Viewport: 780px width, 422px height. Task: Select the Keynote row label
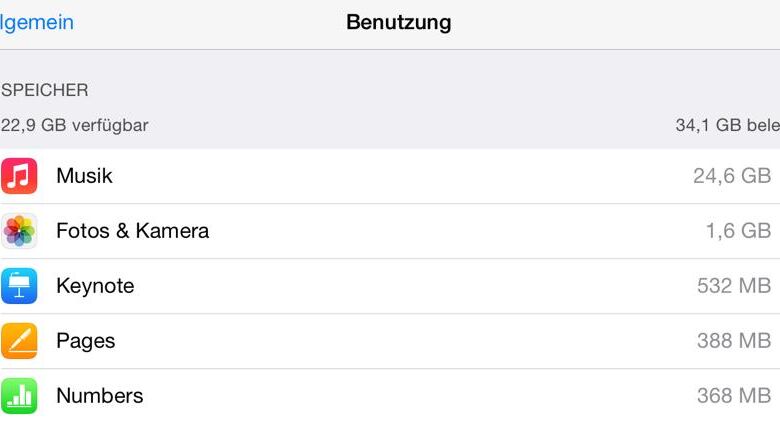(95, 286)
